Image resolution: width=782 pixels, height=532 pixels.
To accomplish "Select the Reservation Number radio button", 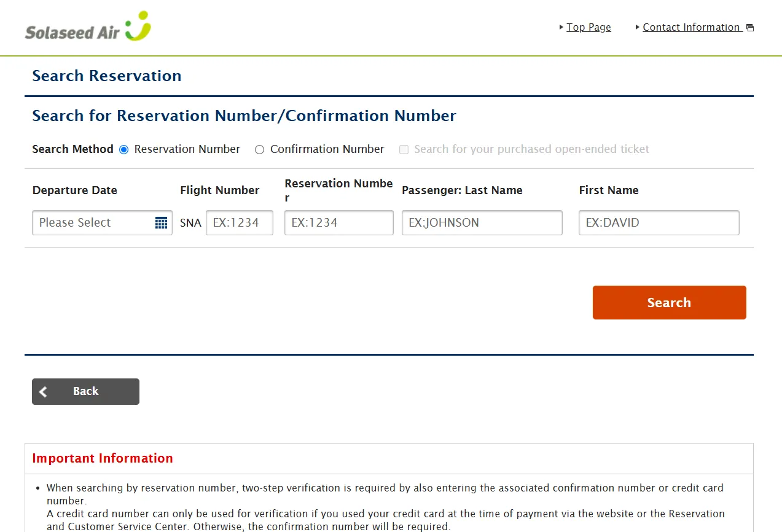I will coord(124,150).
